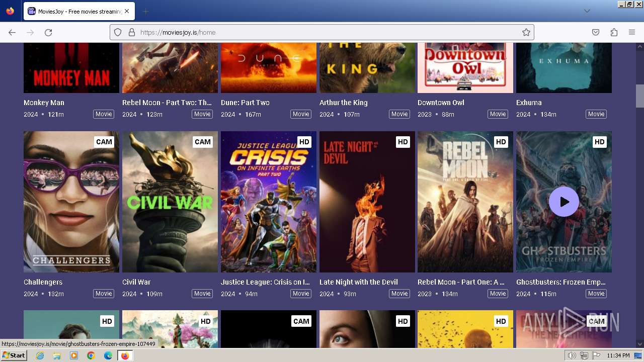Open a new tab with the plus button

[145, 11]
